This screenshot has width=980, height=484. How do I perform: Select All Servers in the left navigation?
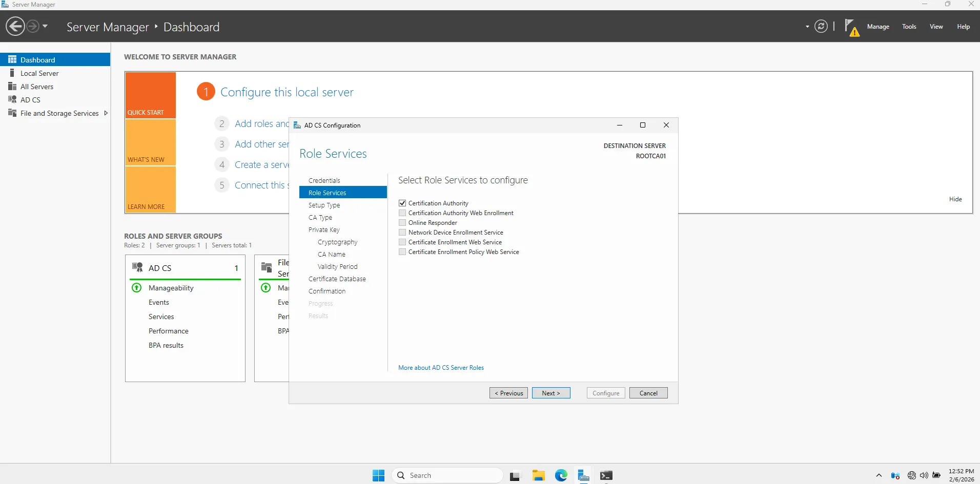point(55,87)
